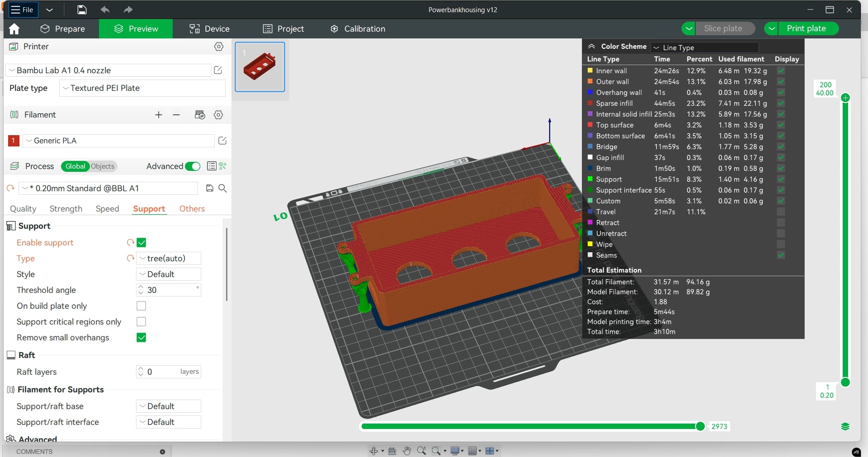Hide Seams display

tap(781, 255)
